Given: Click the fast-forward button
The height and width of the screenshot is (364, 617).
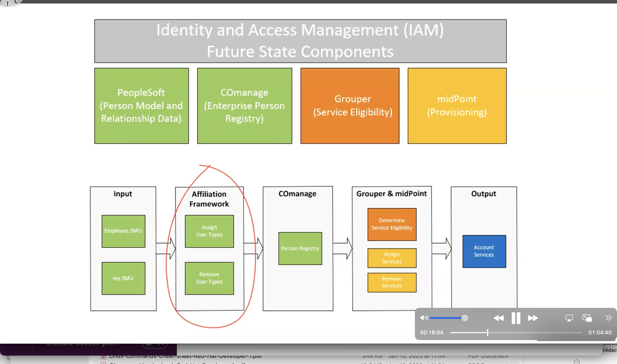Looking at the screenshot, I should coord(533,318).
